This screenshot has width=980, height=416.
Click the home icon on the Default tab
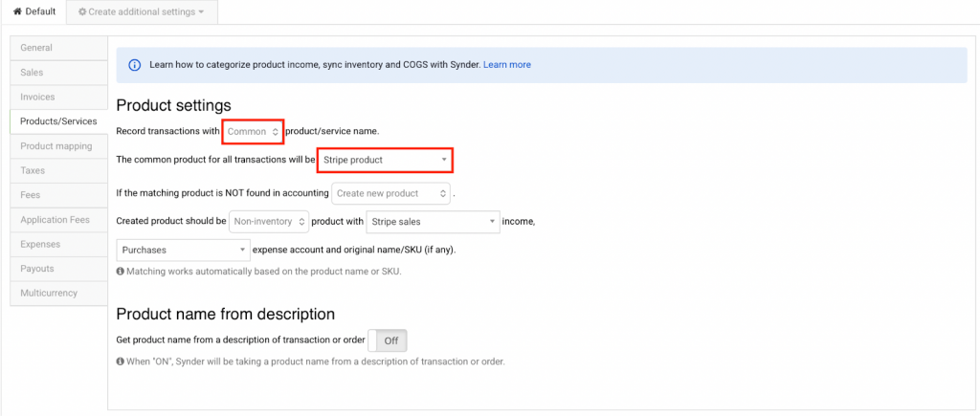tap(17, 11)
